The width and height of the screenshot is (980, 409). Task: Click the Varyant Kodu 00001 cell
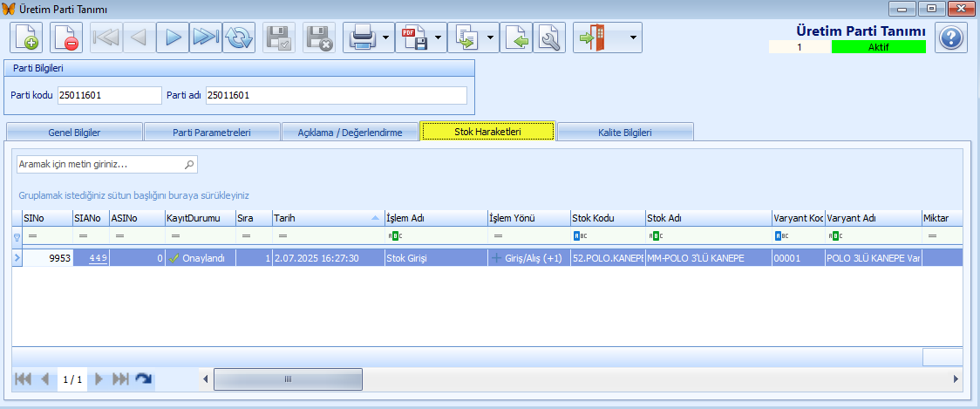click(x=798, y=257)
